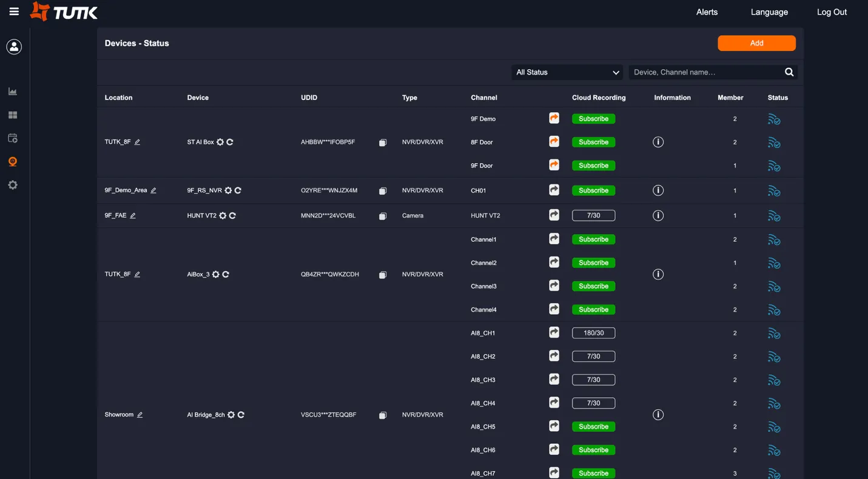Viewport: 868px width, 479px height.
Task: Open the account profile icon in sidebar
Action: [x=13, y=46]
